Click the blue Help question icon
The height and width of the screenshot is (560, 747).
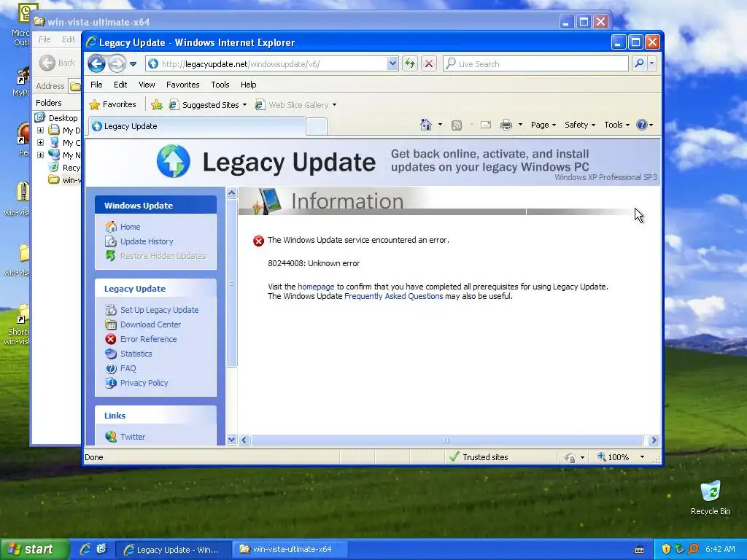pos(642,125)
